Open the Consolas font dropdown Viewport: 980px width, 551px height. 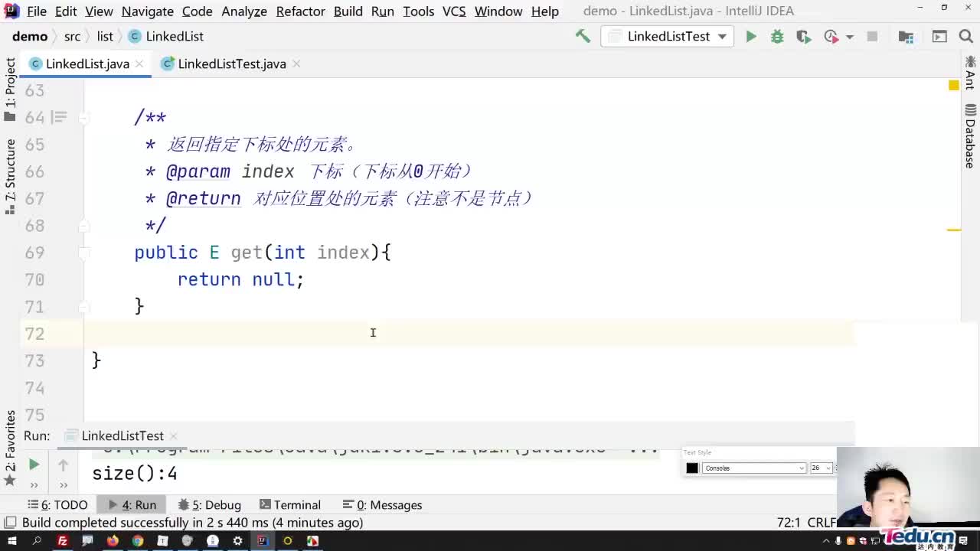pyautogui.click(x=754, y=468)
